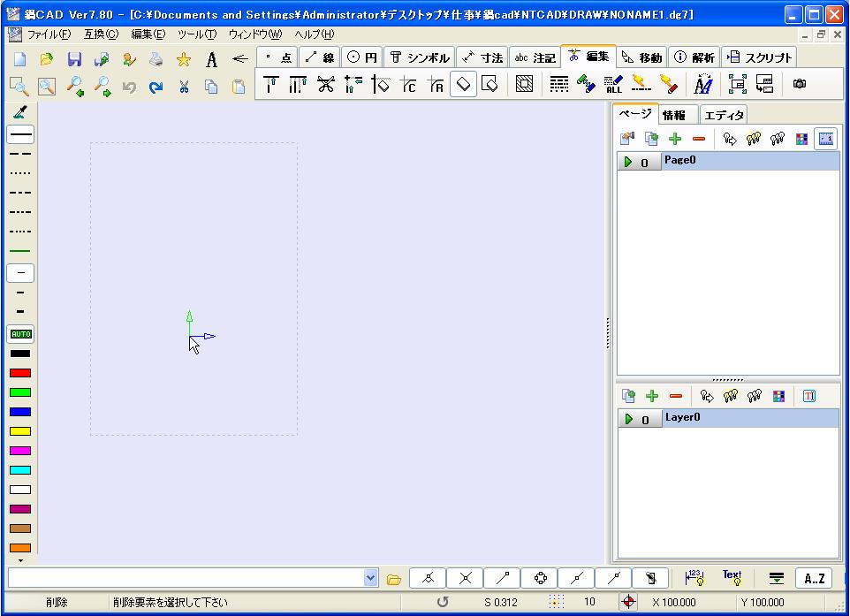
Task: Click the paste clipboard icon
Action: tap(239, 87)
